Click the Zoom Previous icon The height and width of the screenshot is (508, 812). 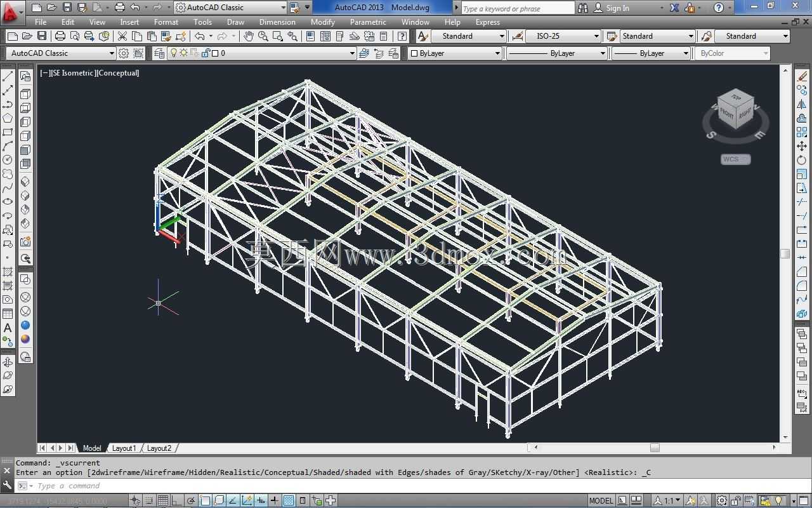click(x=292, y=36)
